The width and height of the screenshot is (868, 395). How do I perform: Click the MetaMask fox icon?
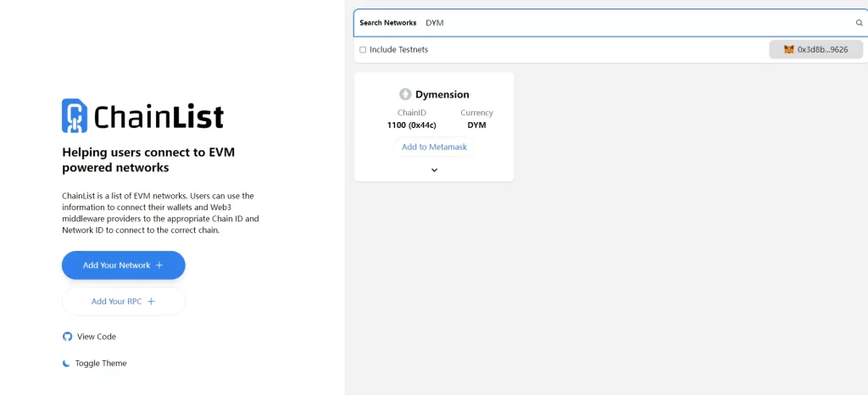click(789, 49)
